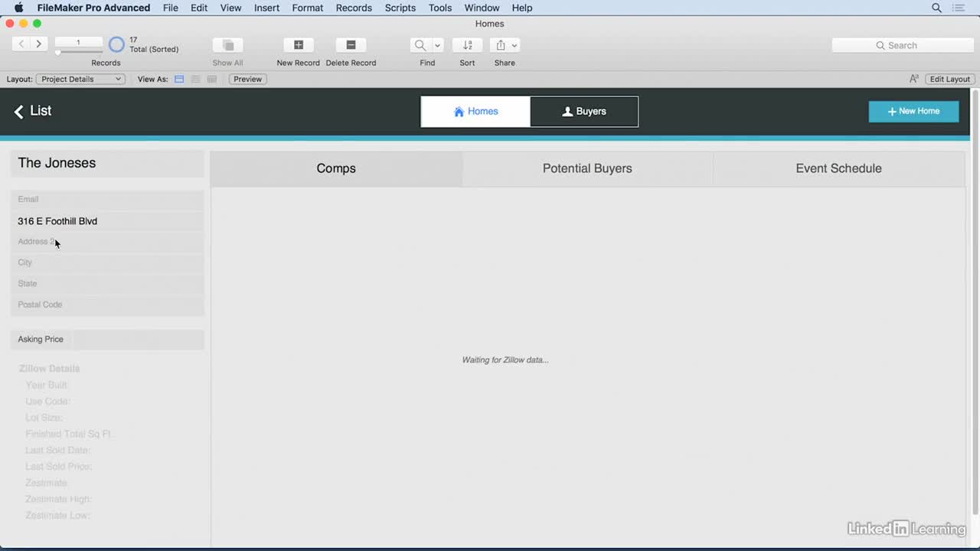980x551 pixels.
Task: Open the Layout selector Project Details
Action: click(80, 79)
